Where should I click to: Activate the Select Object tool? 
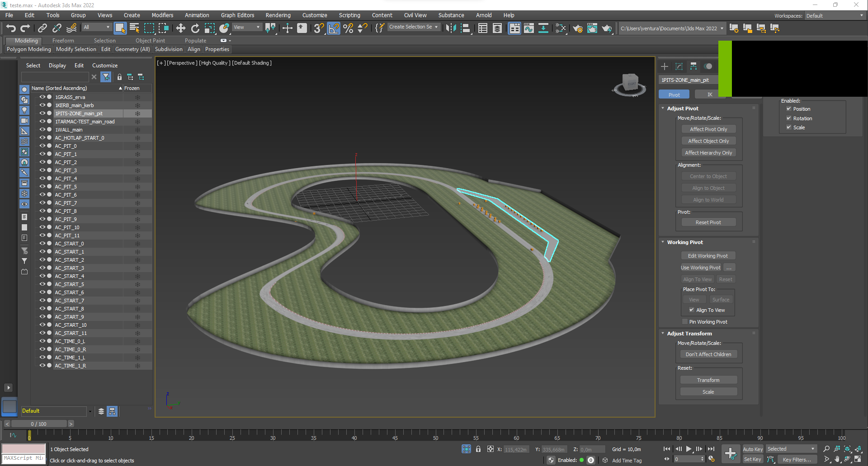pyautogui.click(x=120, y=28)
